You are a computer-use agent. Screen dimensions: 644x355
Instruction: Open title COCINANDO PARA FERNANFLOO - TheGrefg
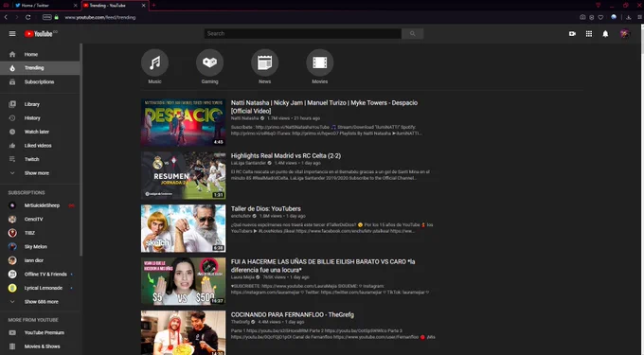(293, 315)
